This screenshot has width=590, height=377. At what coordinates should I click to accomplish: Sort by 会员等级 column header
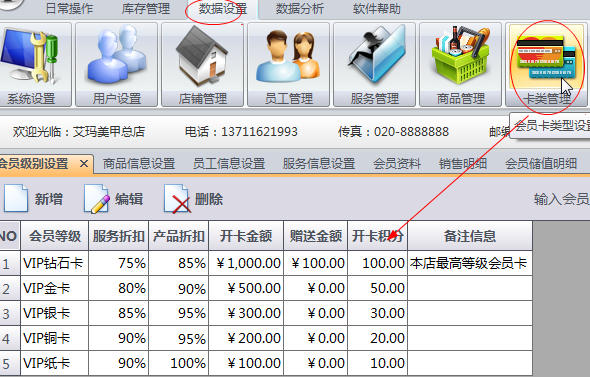tap(55, 236)
